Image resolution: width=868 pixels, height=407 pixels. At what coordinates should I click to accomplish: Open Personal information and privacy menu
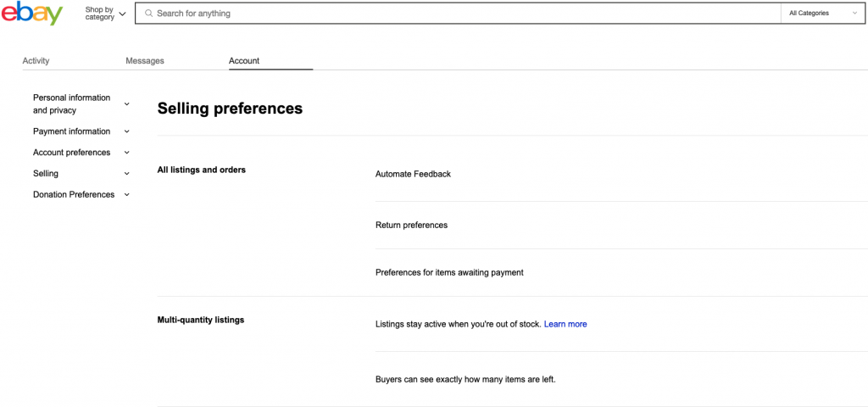pos(71,103)
